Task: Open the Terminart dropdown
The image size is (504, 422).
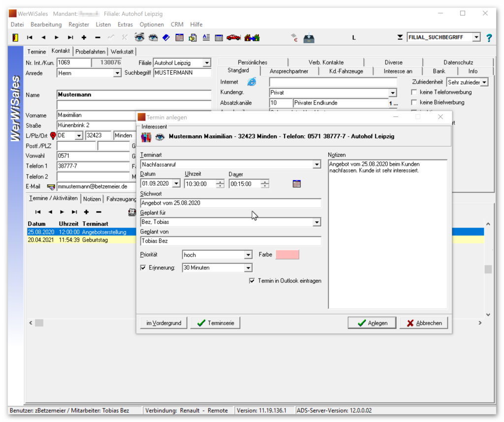Action: click(x=316, y=164)
